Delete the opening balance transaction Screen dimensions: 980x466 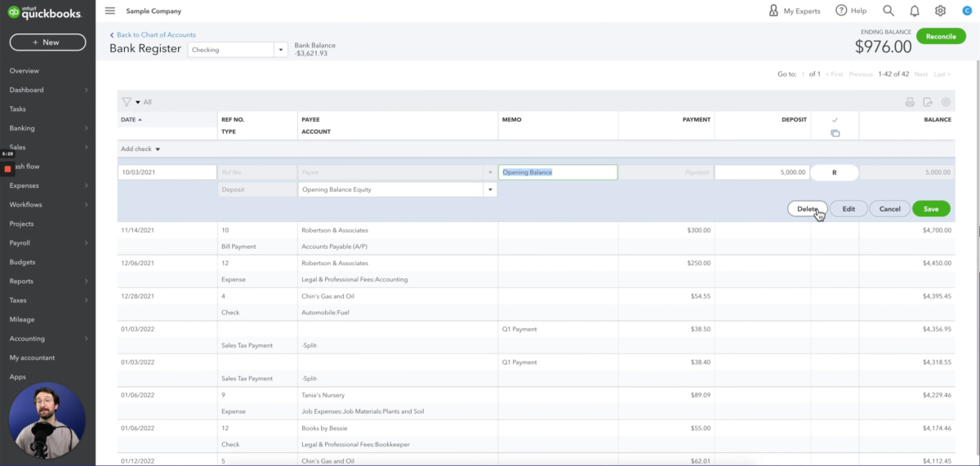point(808,209)
